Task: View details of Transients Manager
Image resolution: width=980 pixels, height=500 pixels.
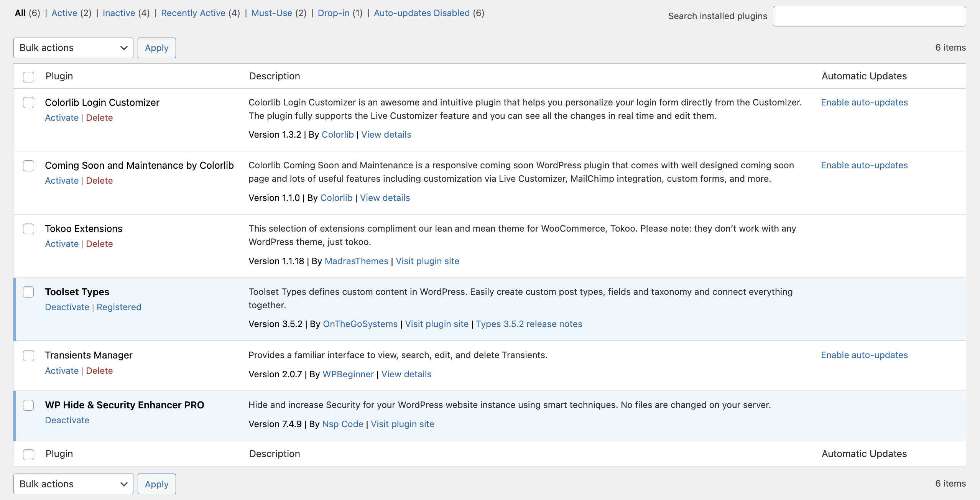Action: coord(406,374)
